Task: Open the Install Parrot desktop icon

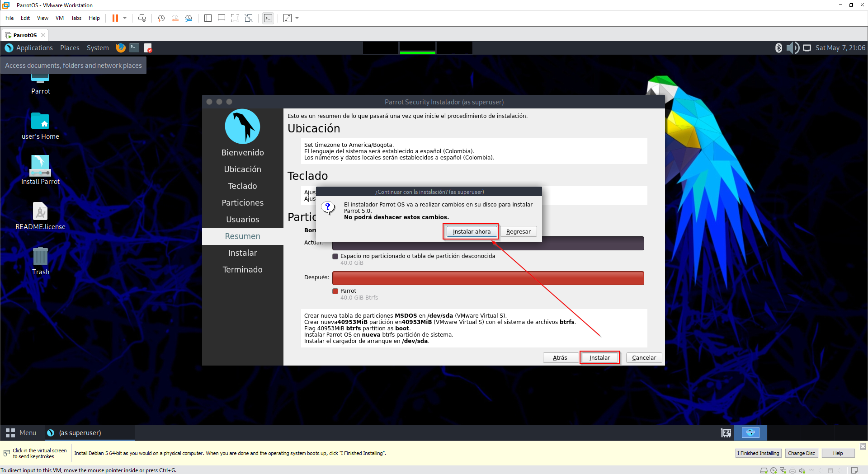Action: pos(40,170)
